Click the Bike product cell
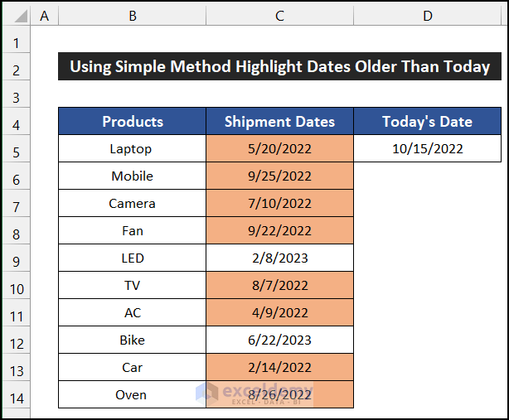The image size is (509, 420). (x=132, y=340)
